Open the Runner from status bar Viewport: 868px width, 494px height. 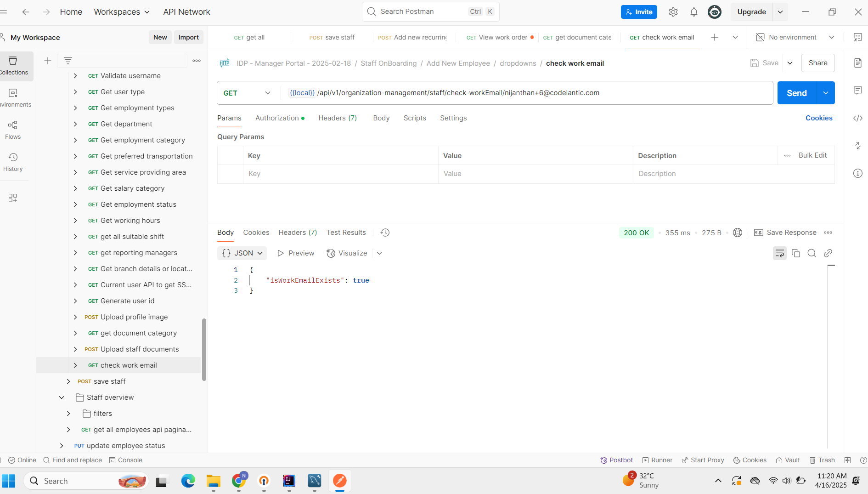[657, 460]
